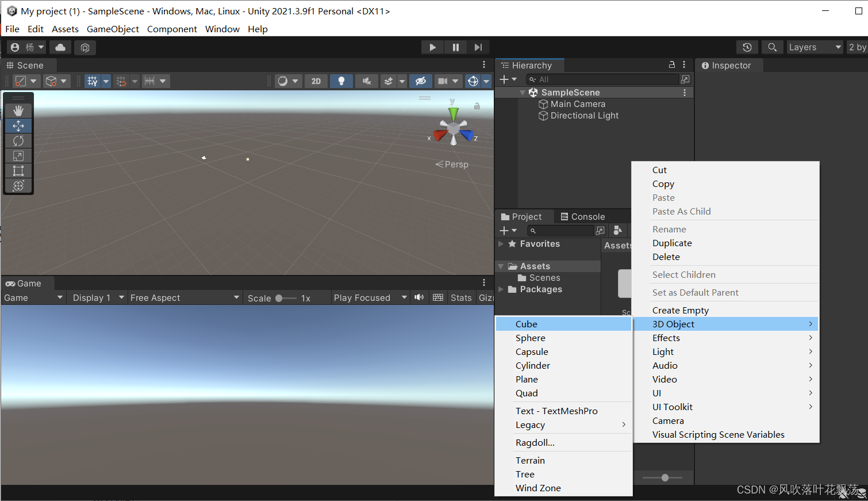The image size is (868, 501).
Task: Choose Sphere from 3D Object submenu
Action: (x=563, y=338)
